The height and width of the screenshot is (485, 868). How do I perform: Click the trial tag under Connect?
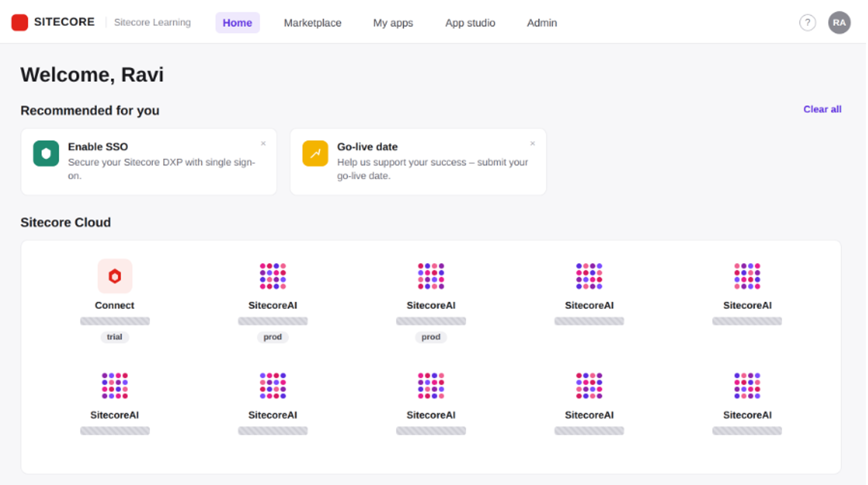115,337
